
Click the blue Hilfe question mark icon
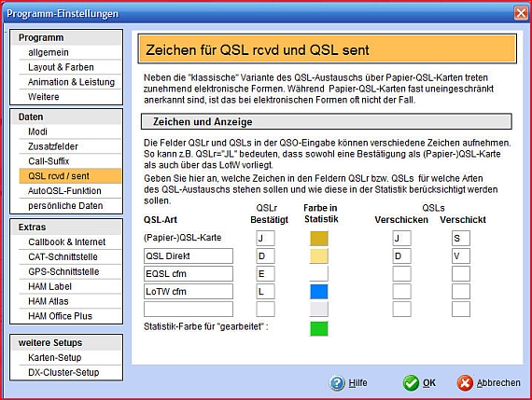(337, 383)
